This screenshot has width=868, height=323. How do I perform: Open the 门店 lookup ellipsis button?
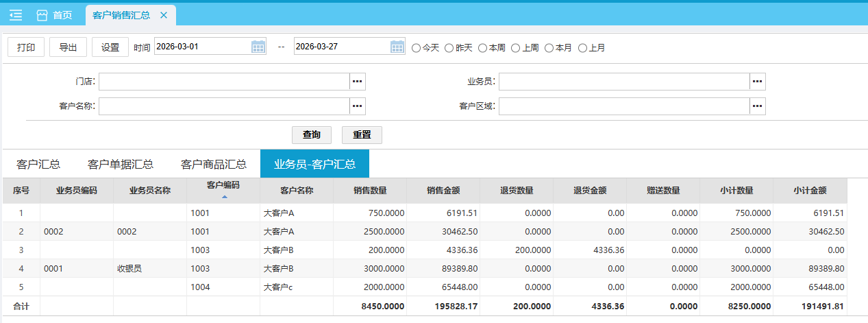point(357,82)
